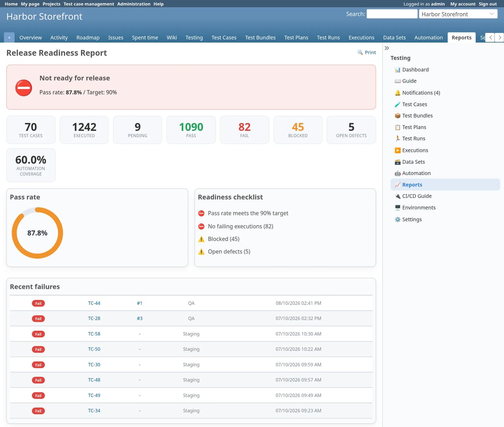This screenshot has height=427, width=504.
Task: Open the TC-34 test case link
Action: coord(94,411)
